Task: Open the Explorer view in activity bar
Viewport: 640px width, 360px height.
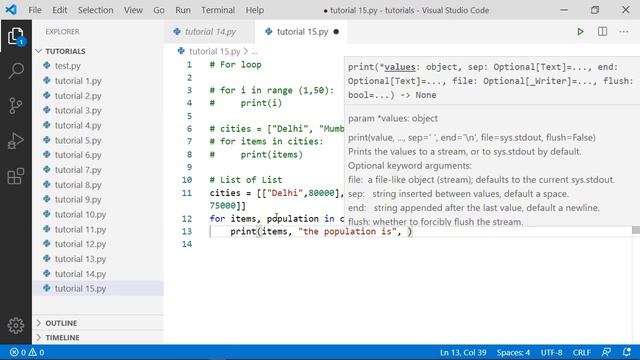Action: point(16,36)
